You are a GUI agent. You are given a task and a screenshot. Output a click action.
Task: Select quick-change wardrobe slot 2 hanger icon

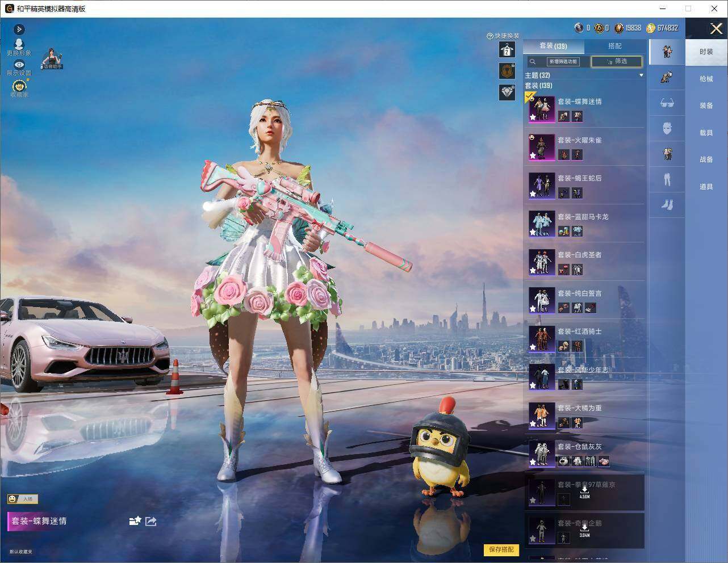pyautogui.click(x=507, y=50)
